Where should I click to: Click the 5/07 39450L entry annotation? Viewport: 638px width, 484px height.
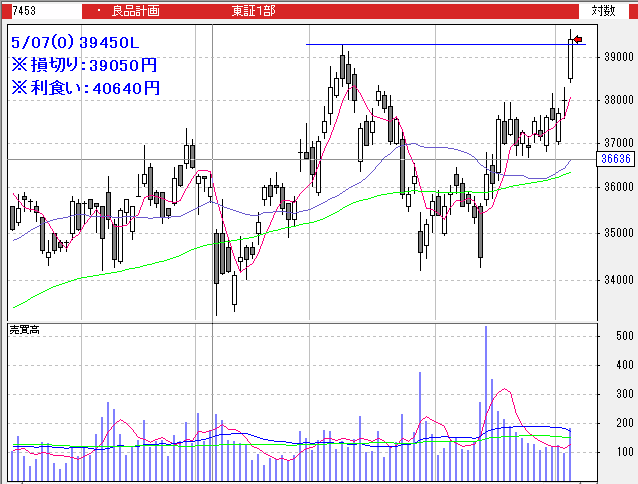[x=82, y=43]
